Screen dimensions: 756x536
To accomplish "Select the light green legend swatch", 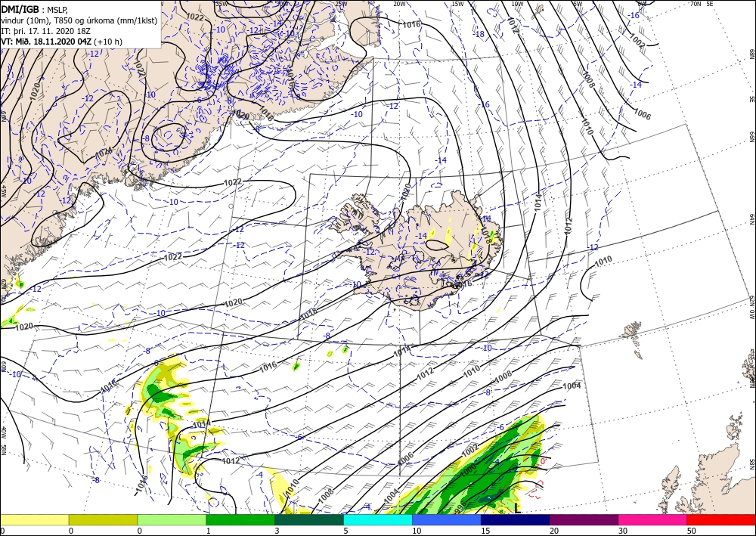I will click(x=172, y=519).
